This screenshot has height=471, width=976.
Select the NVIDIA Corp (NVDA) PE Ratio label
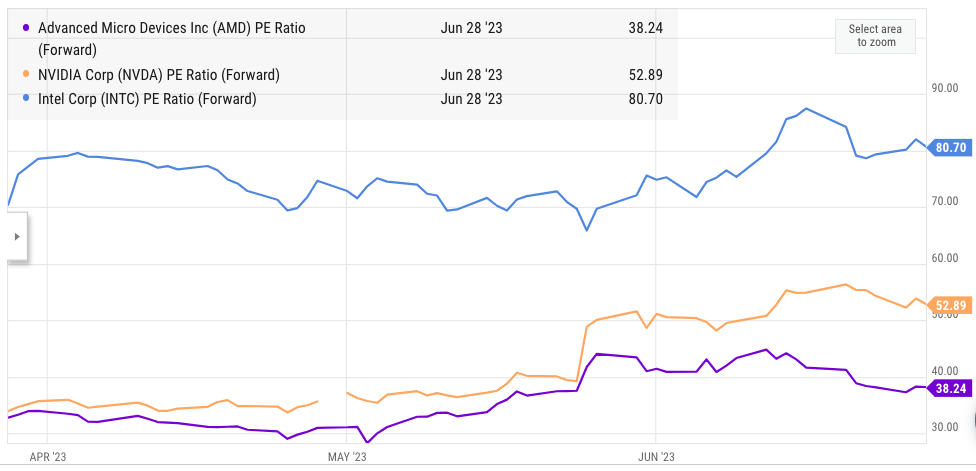pyautogui.click(x=159, y=75)
